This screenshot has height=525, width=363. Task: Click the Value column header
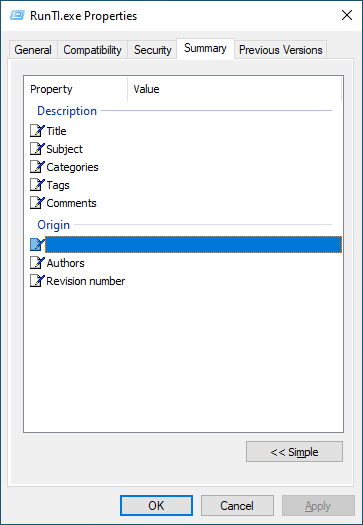point(234,89)
